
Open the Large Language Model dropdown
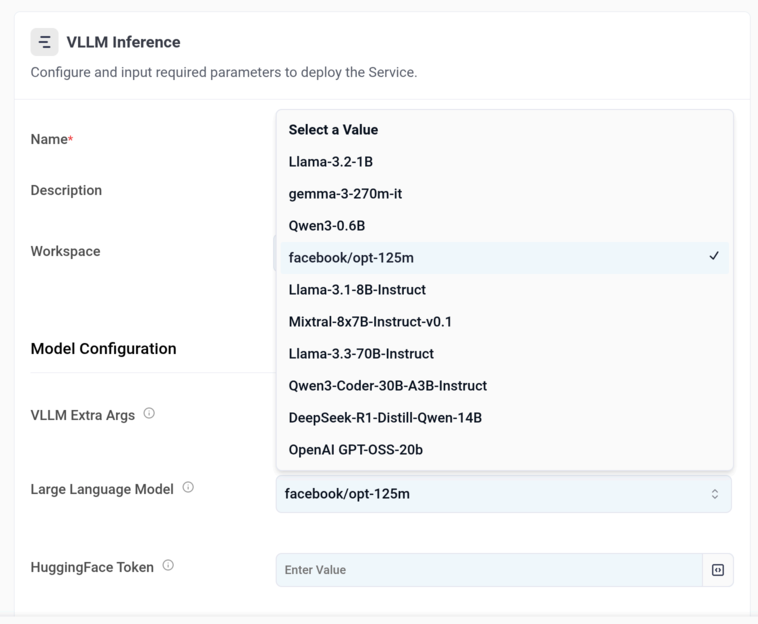(x=504, y=494)
